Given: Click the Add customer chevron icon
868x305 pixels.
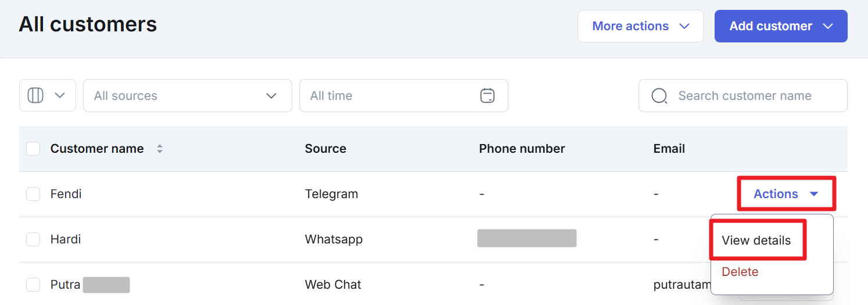Looking at the screenshot, I should point(828,26).
